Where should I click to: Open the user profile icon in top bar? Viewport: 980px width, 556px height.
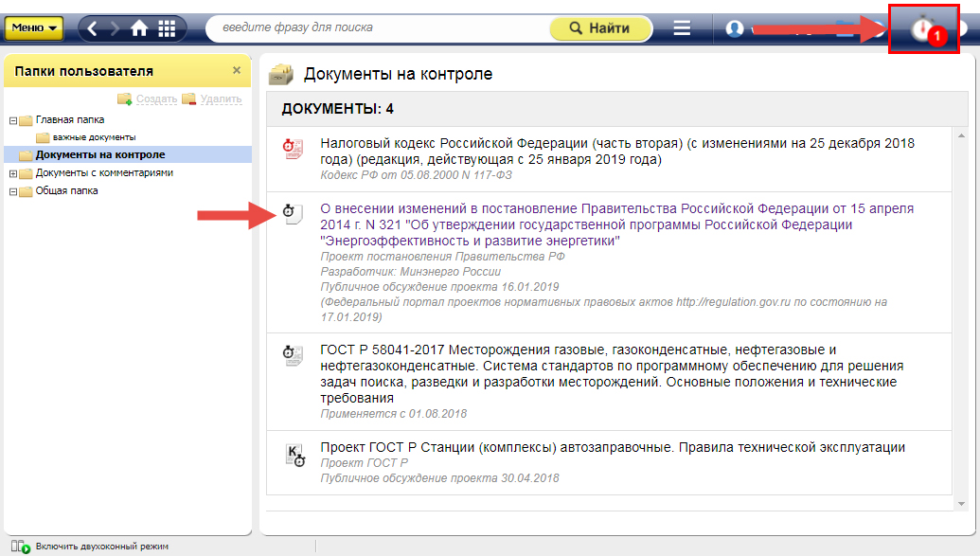tap(735, 28)
